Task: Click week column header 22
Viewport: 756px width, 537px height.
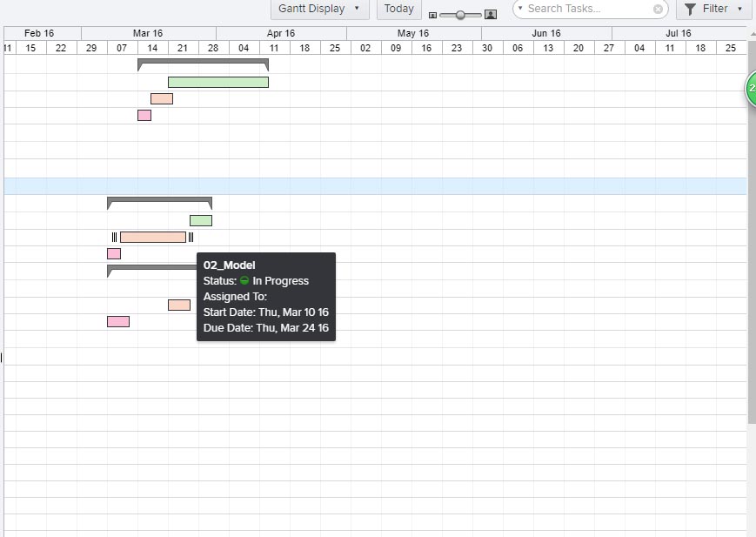Action: click(61, 48)
